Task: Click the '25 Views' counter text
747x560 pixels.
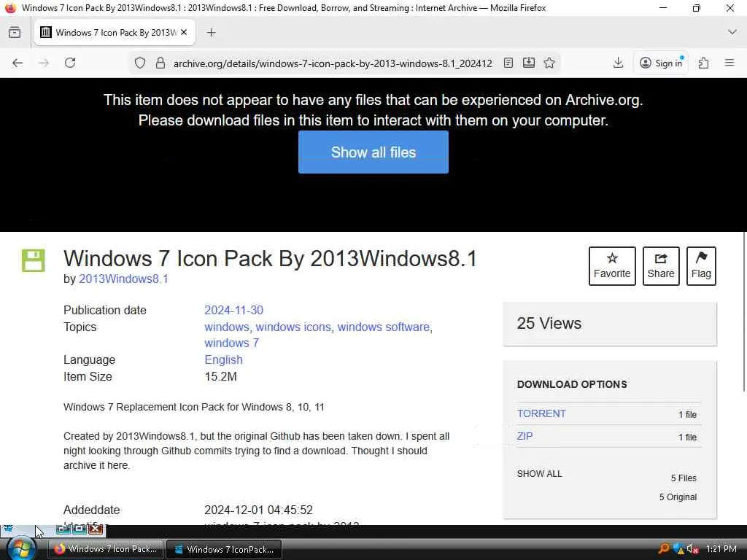Action: click(x=549, y=323)
